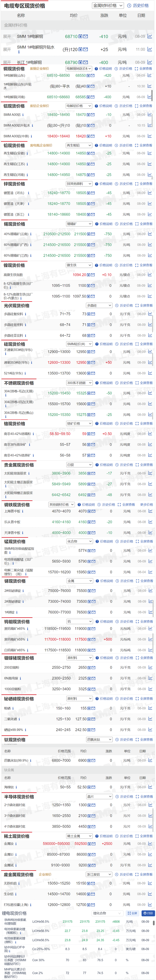156x980 pixels.
Task: Click the save icon beside SMM 1#电解铜 price 68710
Action: coord(81,36)
